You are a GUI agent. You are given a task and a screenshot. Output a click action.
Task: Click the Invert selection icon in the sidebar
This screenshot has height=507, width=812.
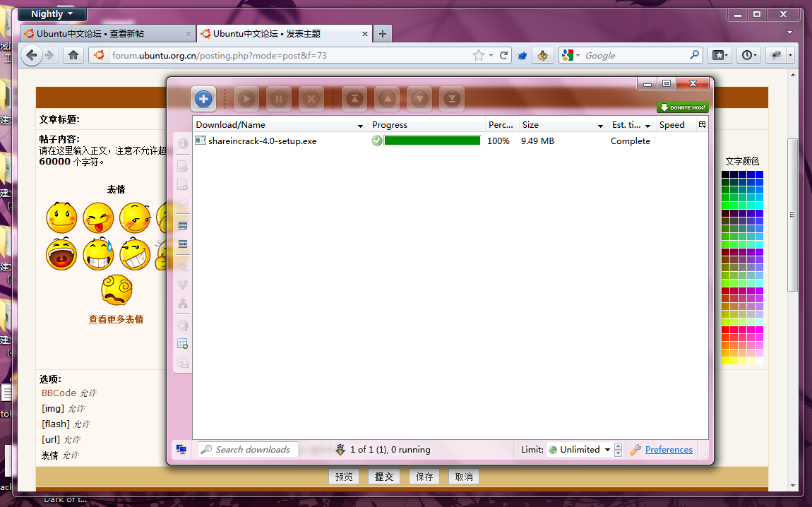[x=183, y=244]
